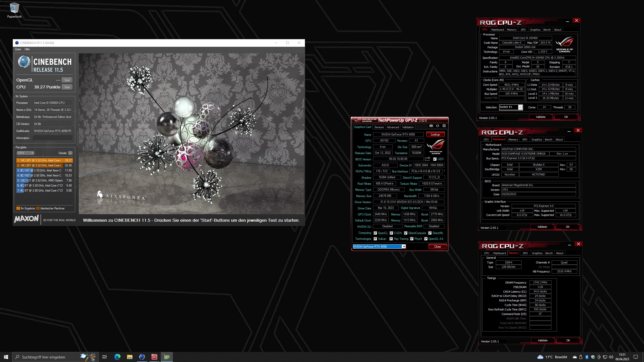This screenshot has width=644, height=362.
Task: Toggle the DirectML checkbox
Action: tap(430, 233)
